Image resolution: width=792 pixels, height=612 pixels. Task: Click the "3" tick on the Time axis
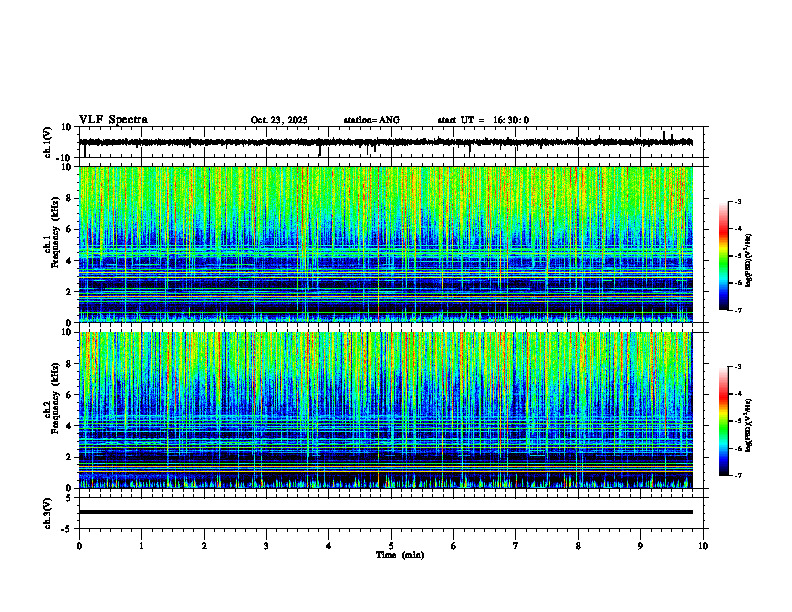[266, 546]
